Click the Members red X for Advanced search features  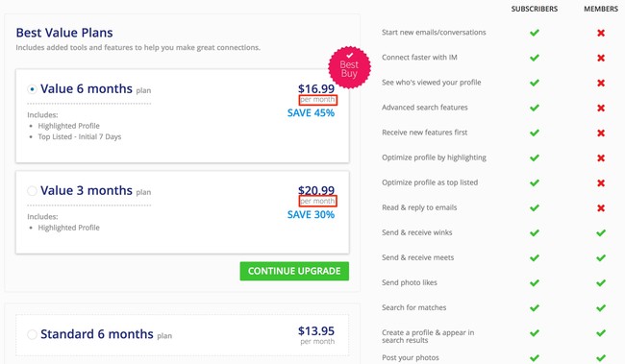click(x=601, y=108)
